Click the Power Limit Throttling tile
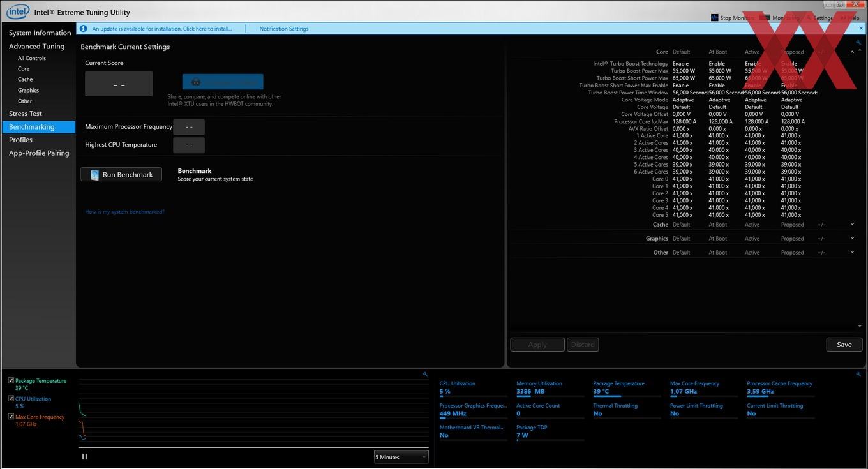The height and width of the screenshot is (469, 868). coord(704,410)
